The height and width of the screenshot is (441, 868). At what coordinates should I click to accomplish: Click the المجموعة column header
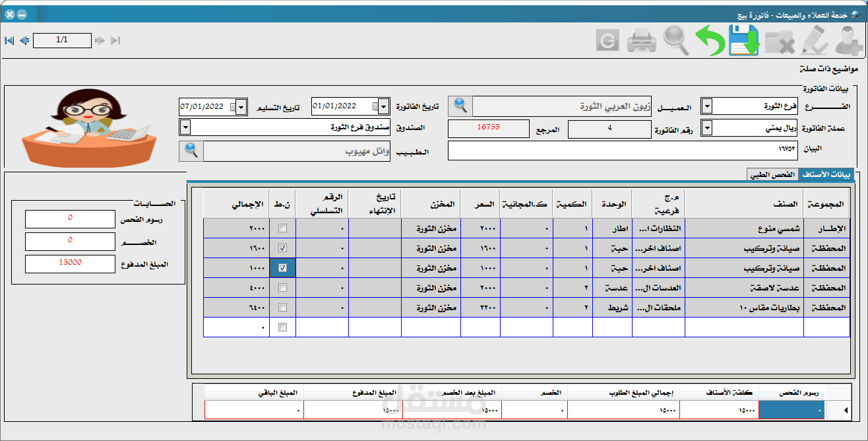point(826,204)
